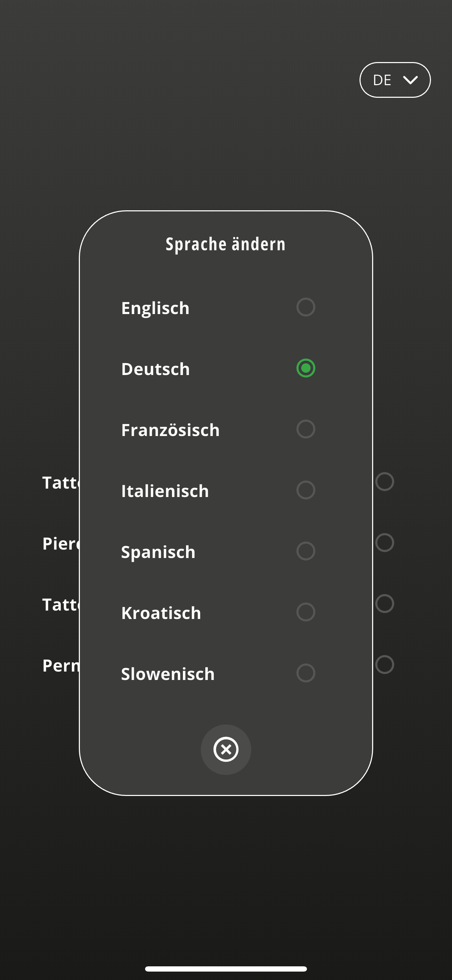Open the DE language dropdown
Screen dimensions: 452x980
(x=395, y=80)
